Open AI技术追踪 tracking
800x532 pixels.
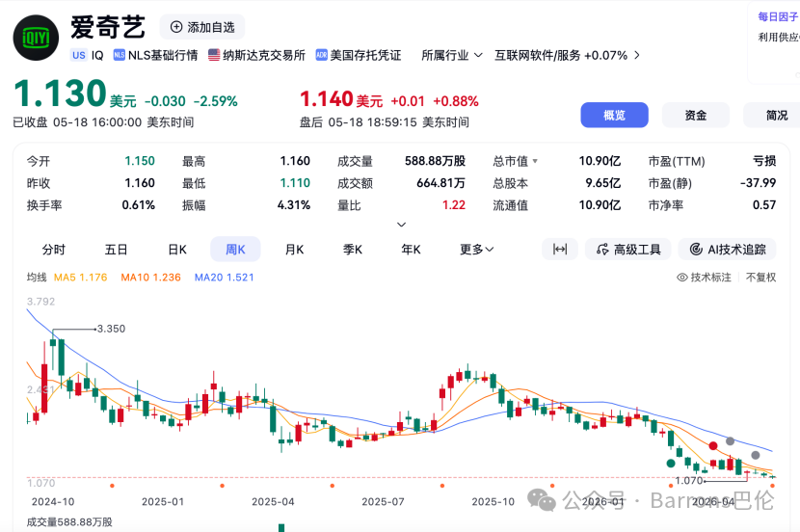pyautogui.click(x=728, y=250)
